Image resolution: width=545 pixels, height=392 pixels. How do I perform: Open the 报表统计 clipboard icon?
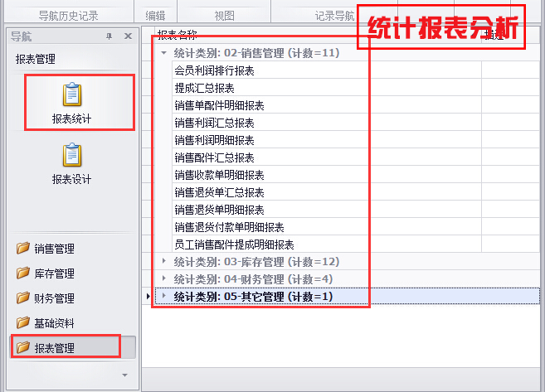pyautogui.click(x=72, y=94)
